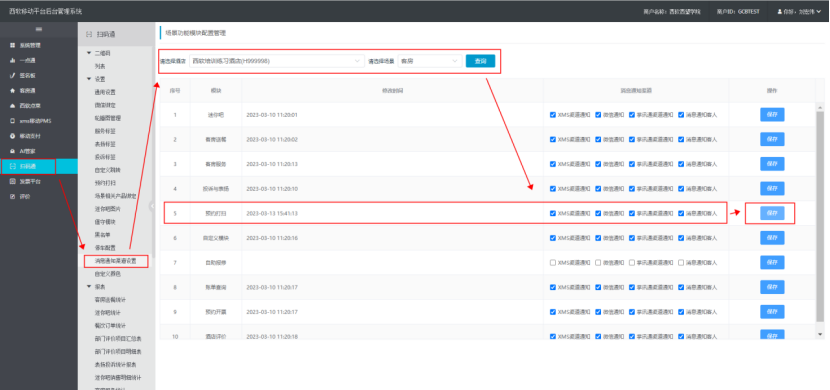
Task: Toggle XMS渠道通知 in row 5 预约打扫
Action: (x=553, y=213)
